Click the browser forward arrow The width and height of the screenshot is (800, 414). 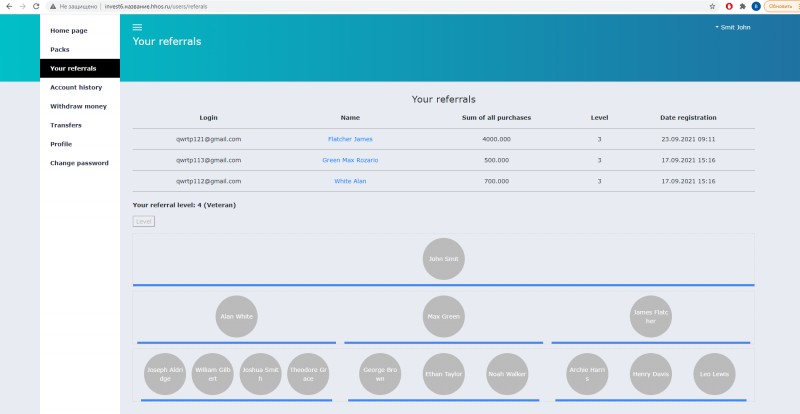pyautogui.click(x=22, y=7)
